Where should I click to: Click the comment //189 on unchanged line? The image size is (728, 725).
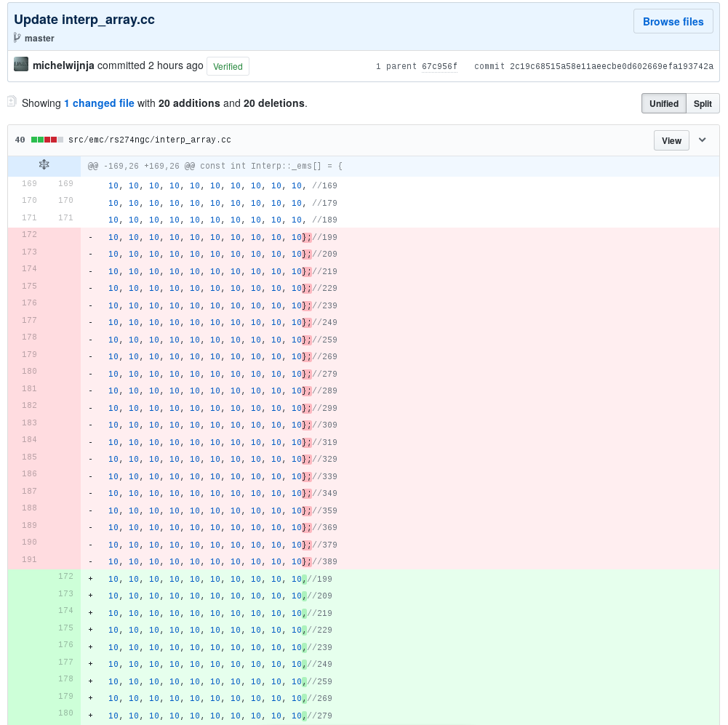coord(324,220)
